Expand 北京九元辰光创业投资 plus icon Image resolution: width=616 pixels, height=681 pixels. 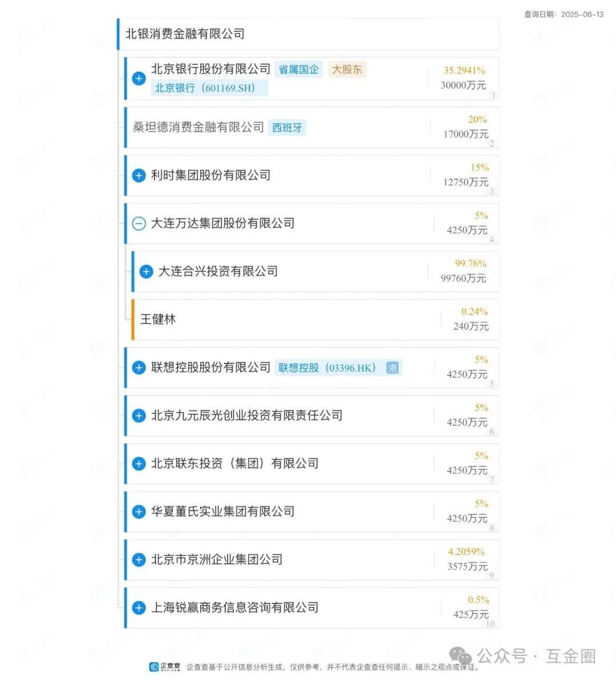click(139, 416)
